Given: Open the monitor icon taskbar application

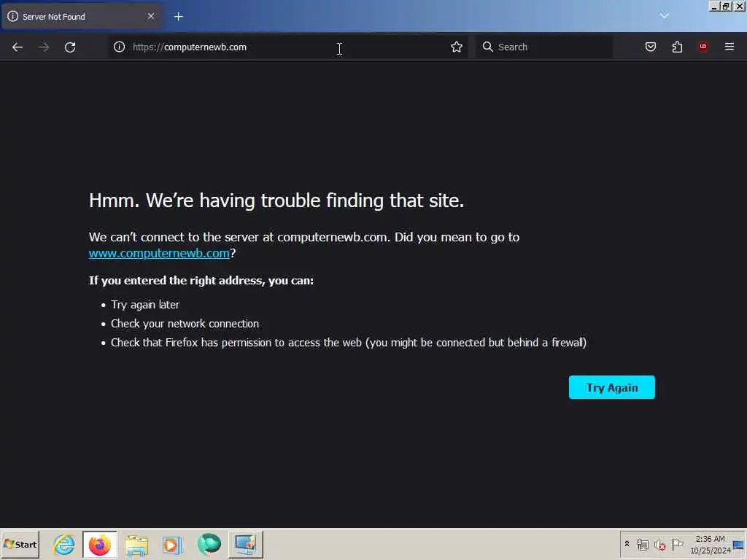Looking at the screenshot, I should (x=246, y=545).
